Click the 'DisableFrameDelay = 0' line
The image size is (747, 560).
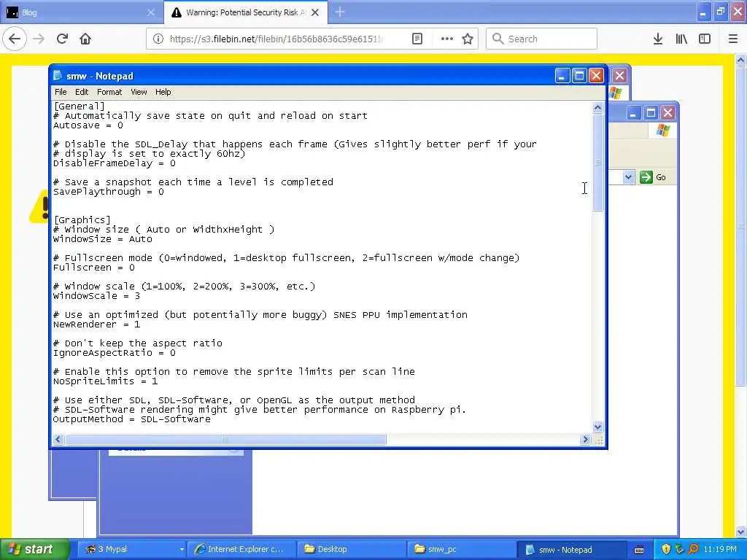pos(115,163)
